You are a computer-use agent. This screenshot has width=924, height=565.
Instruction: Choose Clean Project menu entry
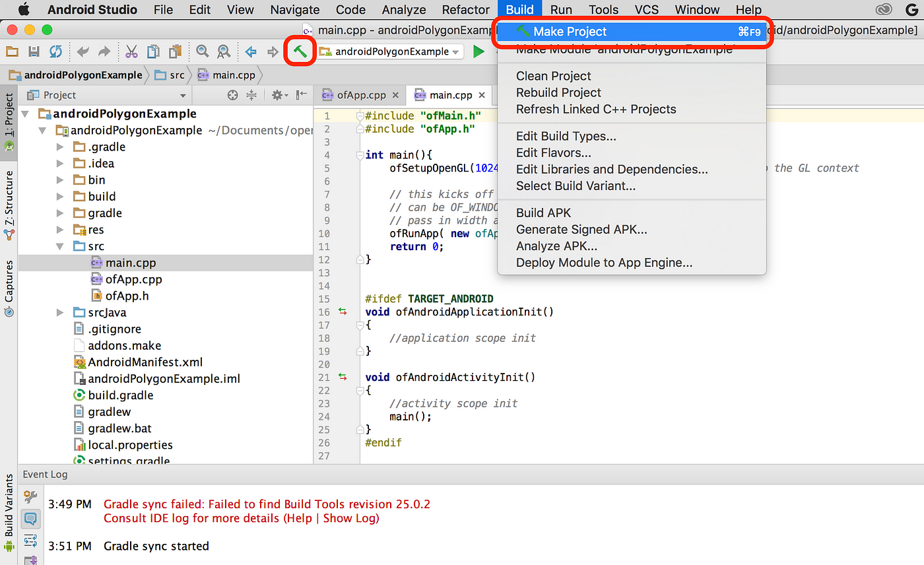point(631,76)
